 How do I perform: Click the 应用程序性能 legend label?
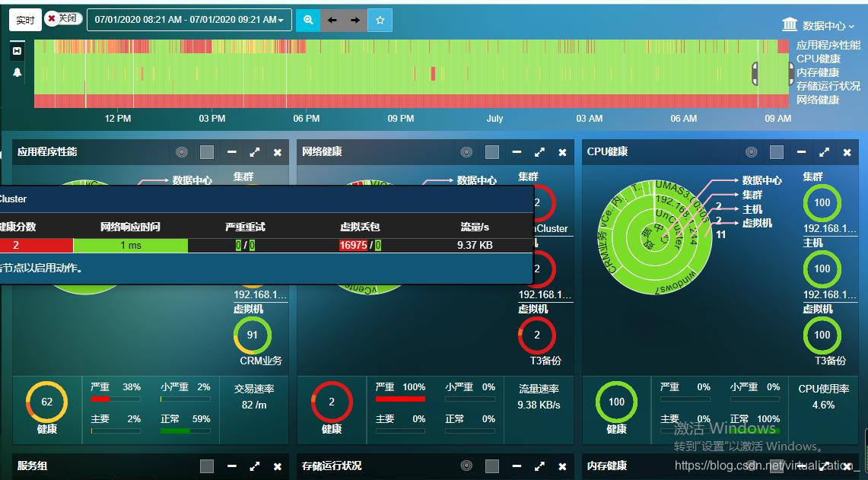pos(828,46)
